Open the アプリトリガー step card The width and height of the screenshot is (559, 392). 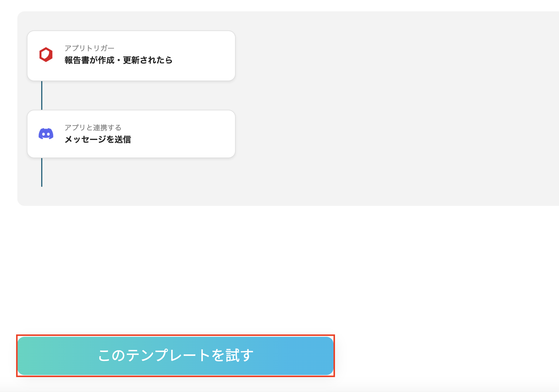click(x=131, y=55)
